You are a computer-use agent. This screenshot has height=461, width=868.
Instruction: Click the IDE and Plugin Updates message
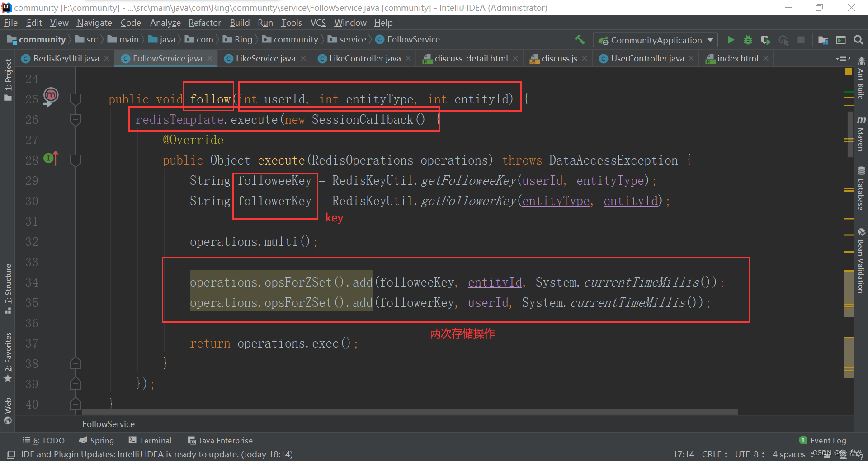coord(157,454)
